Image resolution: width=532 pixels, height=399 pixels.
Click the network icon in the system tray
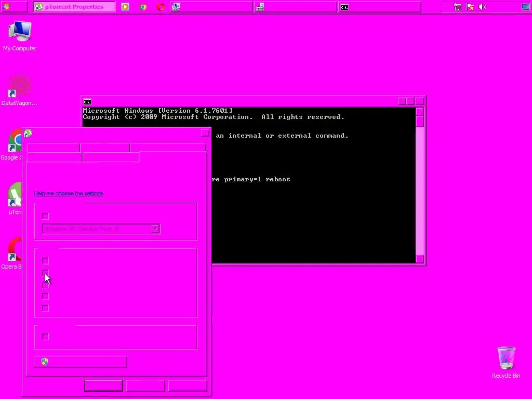pos(457,7)
